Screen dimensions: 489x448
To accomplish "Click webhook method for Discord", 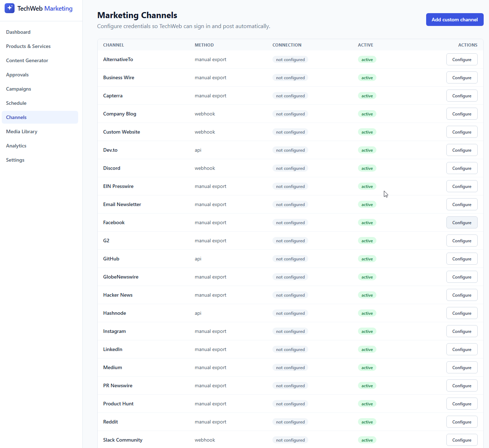I will coord(205,168).
